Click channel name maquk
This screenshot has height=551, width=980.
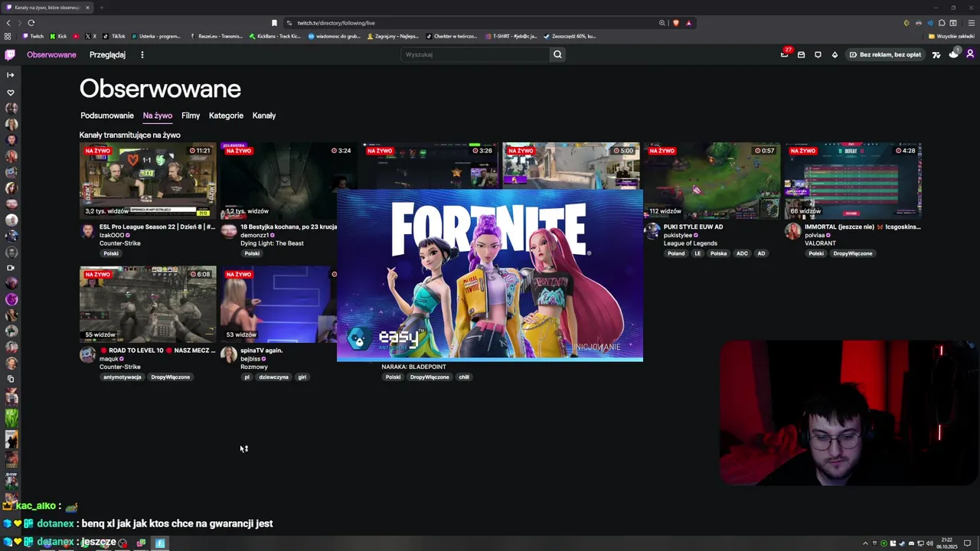coord(109,358)
